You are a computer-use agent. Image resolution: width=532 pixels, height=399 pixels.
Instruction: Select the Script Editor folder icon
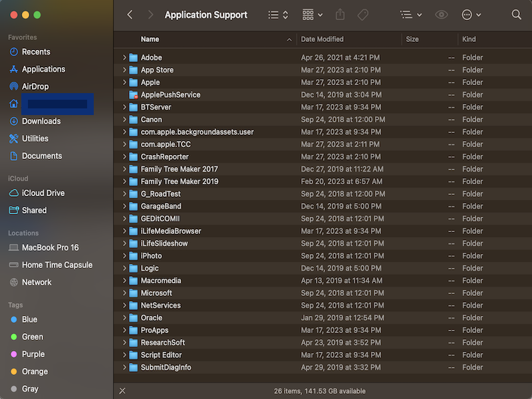click(134, 355)
